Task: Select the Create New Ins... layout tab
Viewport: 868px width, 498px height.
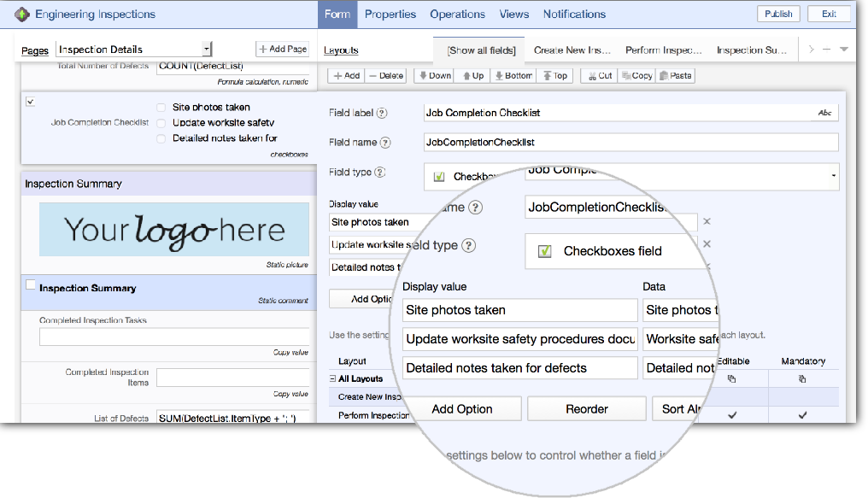Action: (x=572, y=50)
